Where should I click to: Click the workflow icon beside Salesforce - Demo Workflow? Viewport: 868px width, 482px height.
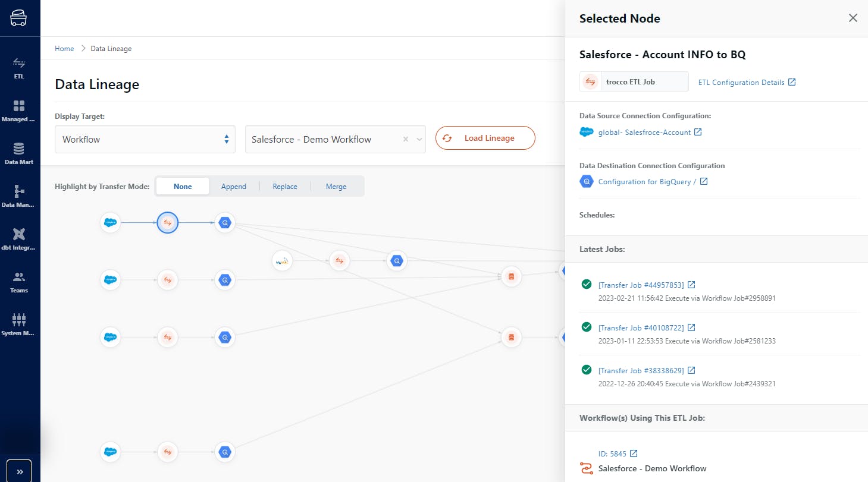pyautogui.click(x=587, y=468)
